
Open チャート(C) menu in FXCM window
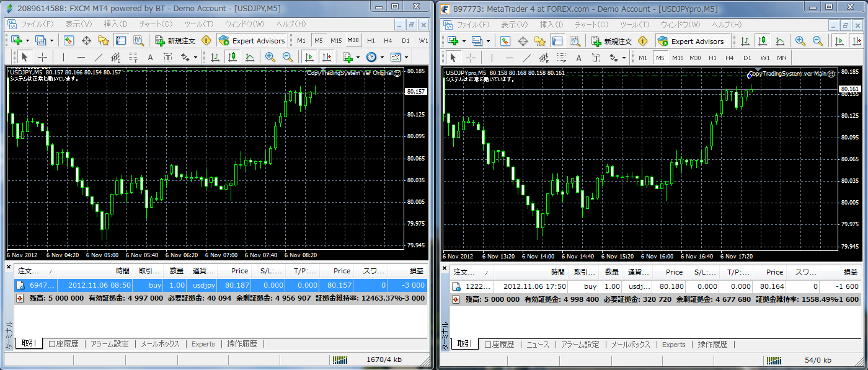pyautogui.click(x=156, y=24)
